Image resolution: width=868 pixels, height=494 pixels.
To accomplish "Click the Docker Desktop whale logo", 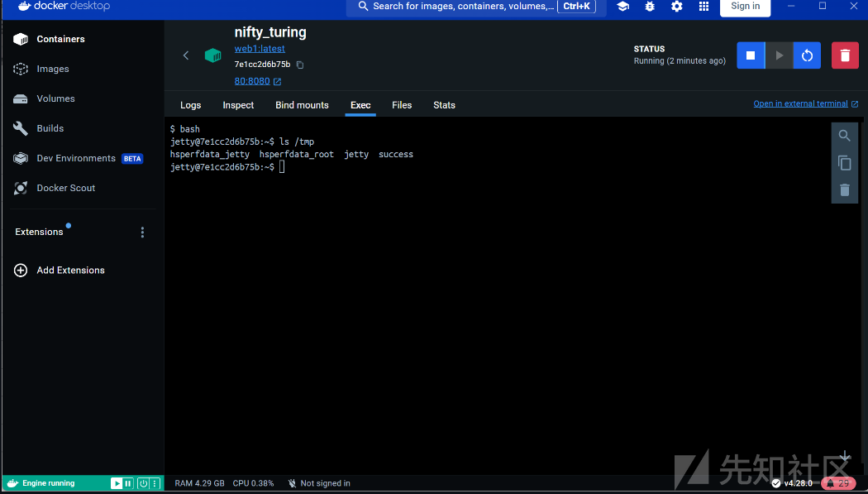I will tap(23, 6).
